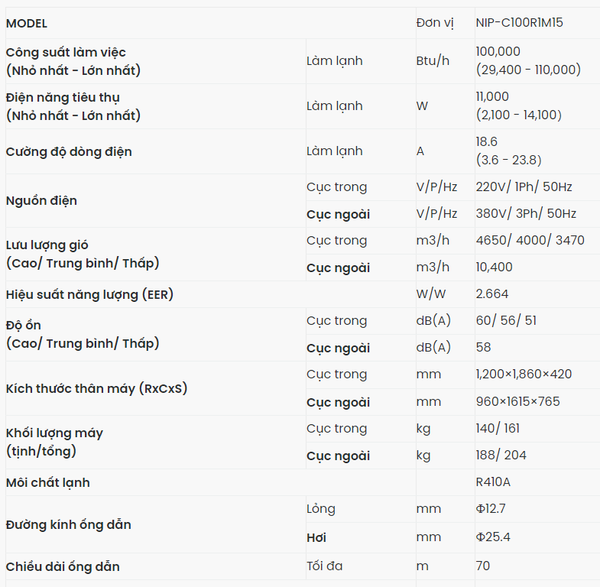Select airflow value 4650/ 4000/ 3470
The image size is (600, 587).
[530, 240]
